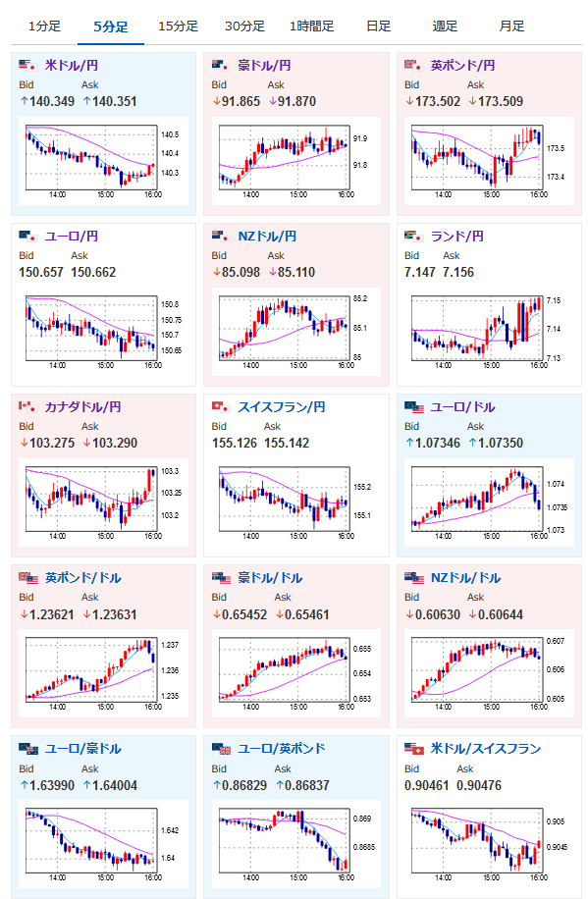Click the South Africa flag icon beside ランド/円
Screen dimensions: 588x899
click(413, 236)
